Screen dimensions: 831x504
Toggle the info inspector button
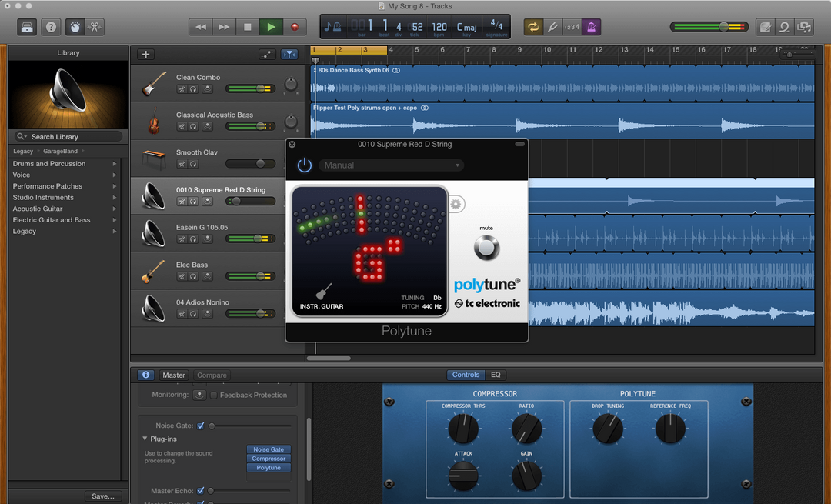[145, 375]
